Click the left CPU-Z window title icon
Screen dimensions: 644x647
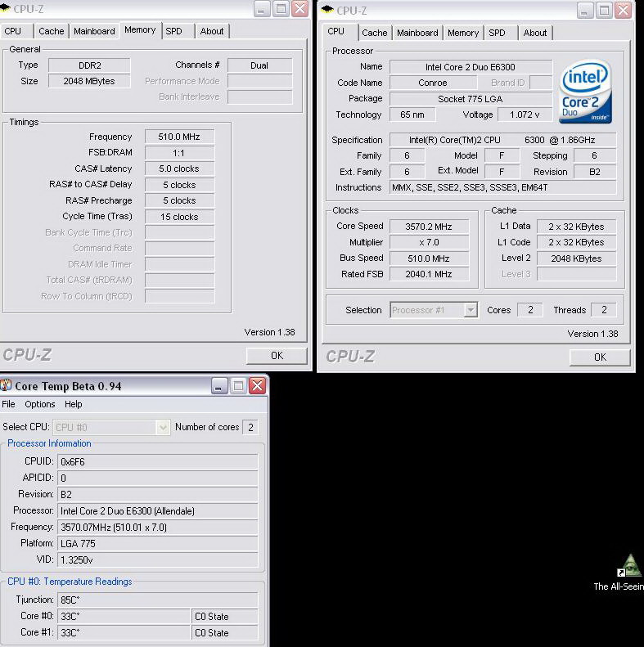click(5, 8)
